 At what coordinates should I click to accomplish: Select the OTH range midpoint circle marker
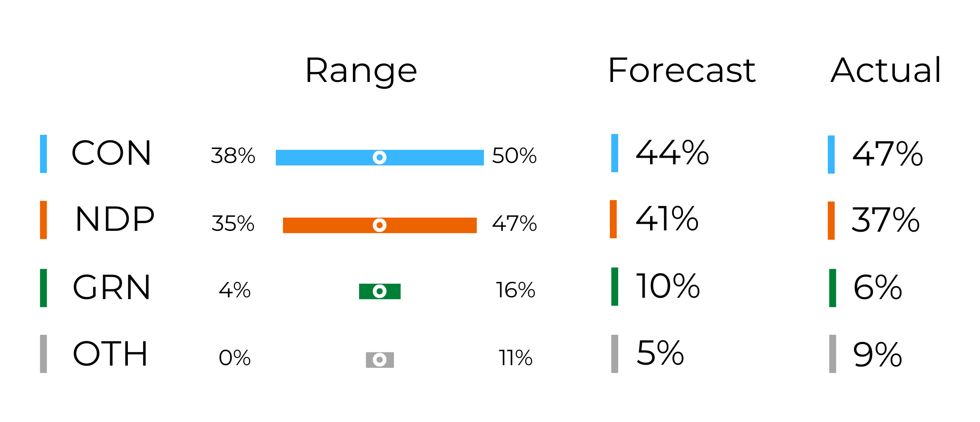pyautogui.click(x=379, y=359)
